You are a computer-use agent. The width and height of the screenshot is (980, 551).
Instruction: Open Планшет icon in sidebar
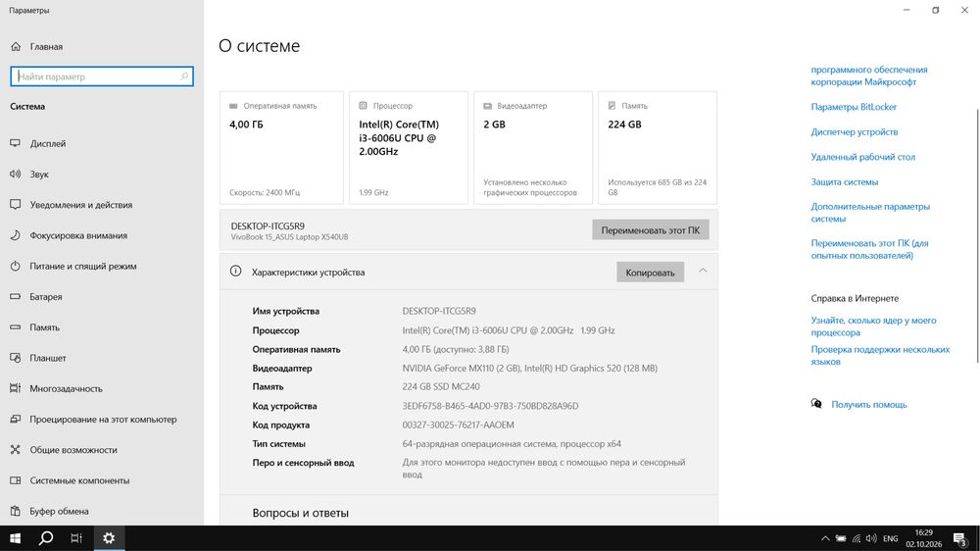pos(16,358)
